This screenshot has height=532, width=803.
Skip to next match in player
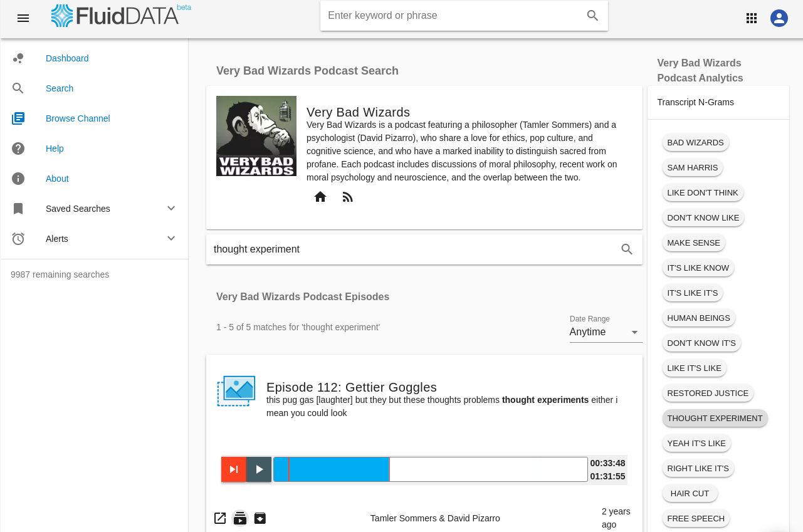pyautogui.click(x=234, y=469)
